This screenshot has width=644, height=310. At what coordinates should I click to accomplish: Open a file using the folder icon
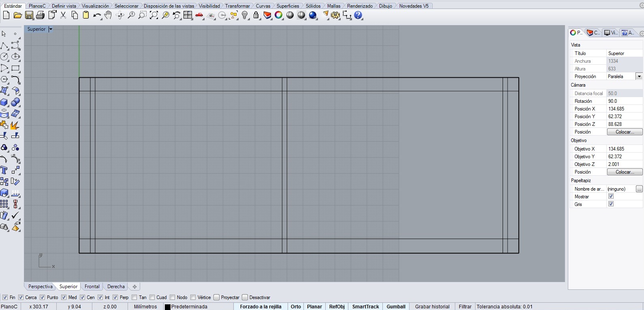coord(17,15)
